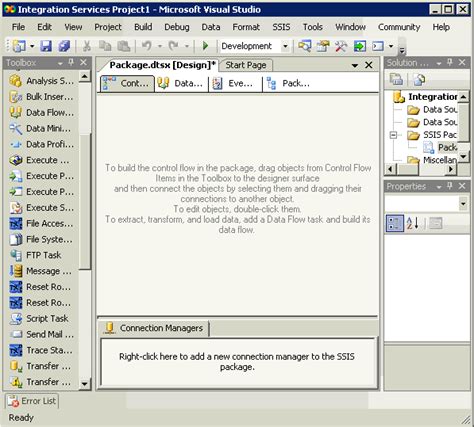Click the Save All toolbar icon
Viewport: 474px width, 427px height.
point(64,46)
